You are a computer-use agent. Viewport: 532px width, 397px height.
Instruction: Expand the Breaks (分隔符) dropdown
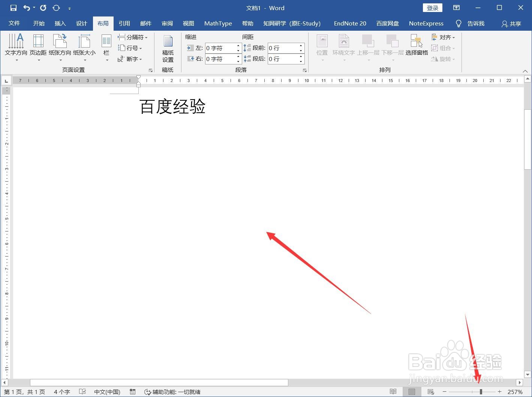(x=133, y=37)
